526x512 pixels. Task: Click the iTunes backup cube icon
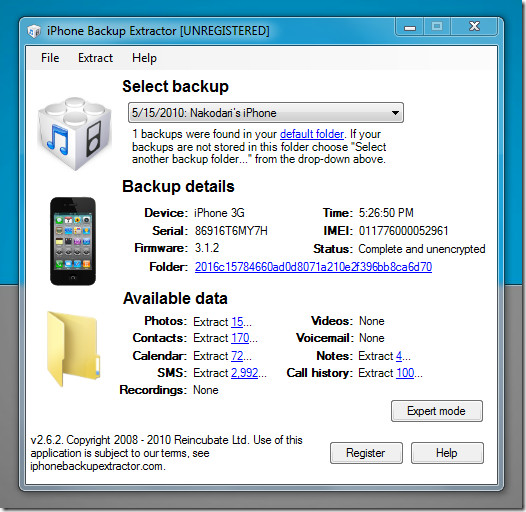(x=74, y=133)
